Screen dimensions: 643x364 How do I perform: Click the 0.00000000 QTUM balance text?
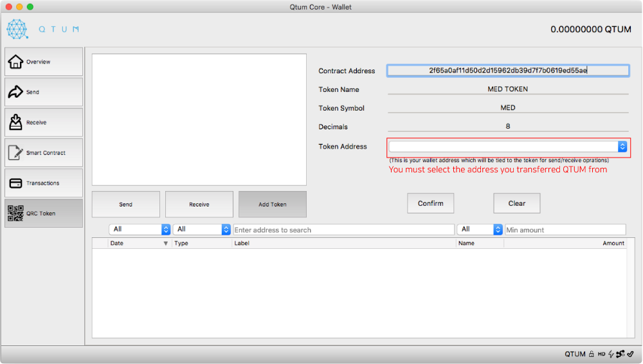[590, 30]
